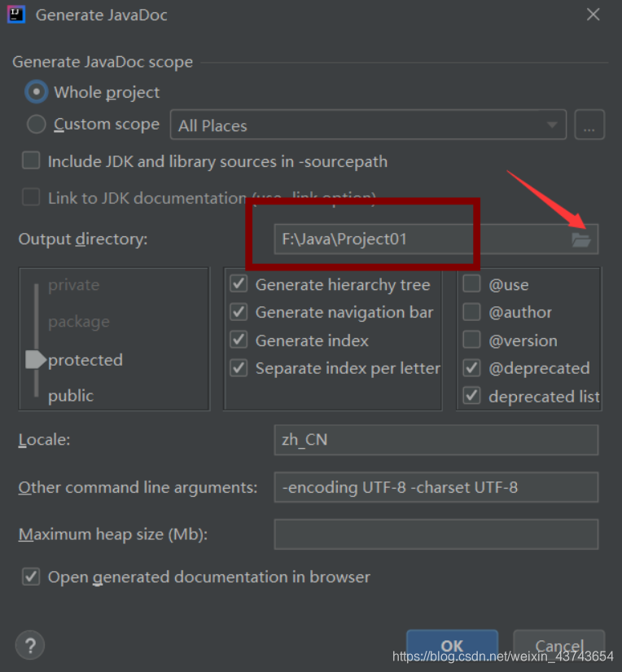This screenshot has width=622, height=672.
Task: Click the OK button
Action: (453, 645)
